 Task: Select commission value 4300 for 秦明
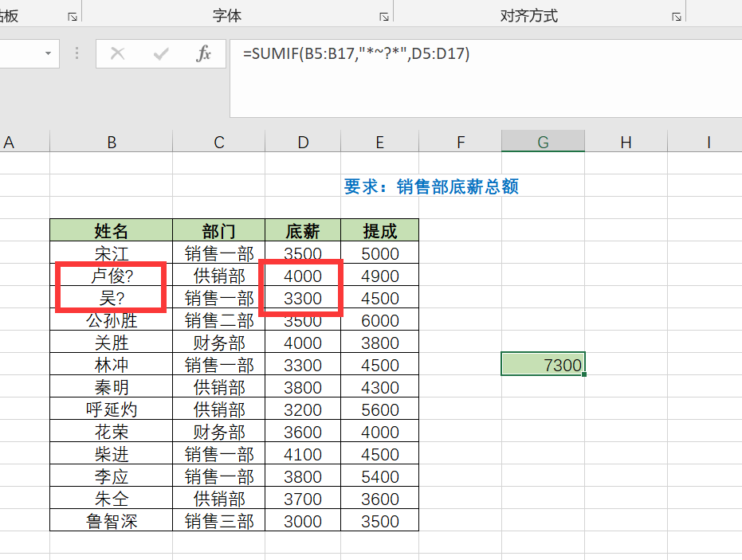[x=379, y=386]
